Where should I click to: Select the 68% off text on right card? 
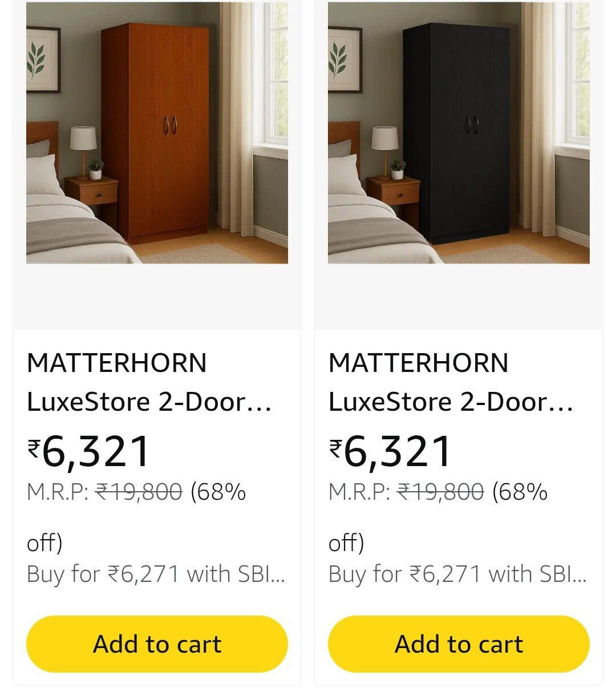click(438, 517)
